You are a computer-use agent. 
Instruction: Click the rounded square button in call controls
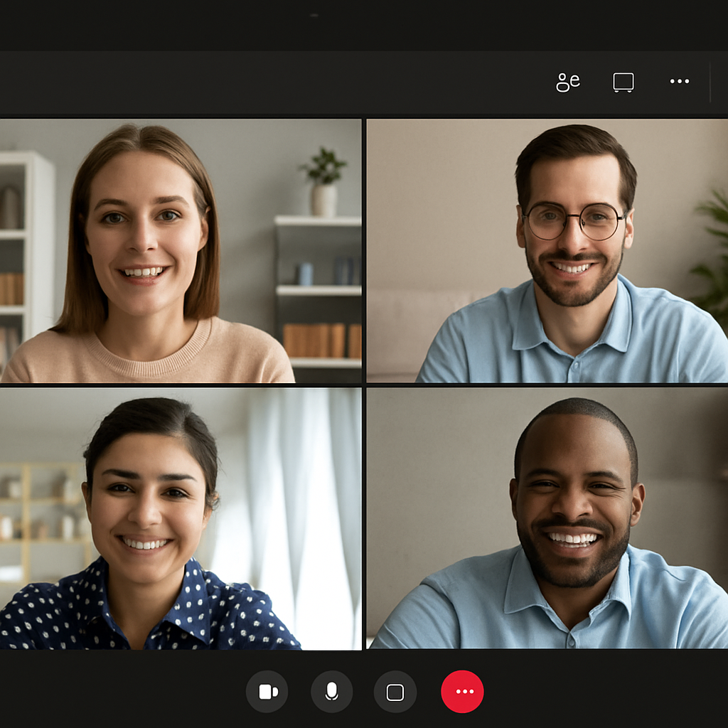(395, 692)
